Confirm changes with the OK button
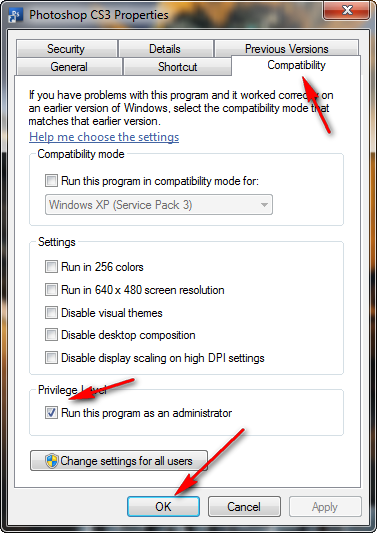This screenshot has height=533, width=377. point(163,507)
